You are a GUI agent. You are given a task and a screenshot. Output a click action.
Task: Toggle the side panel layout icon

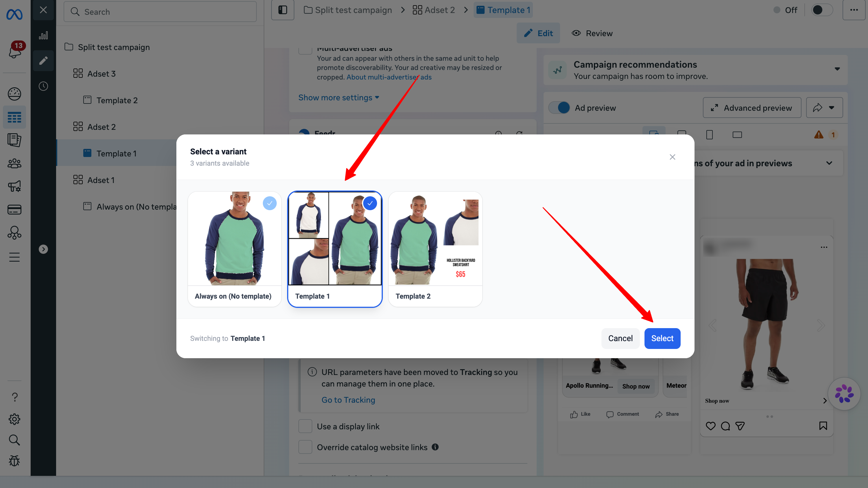pyautogui.click(x=283, y=10)
